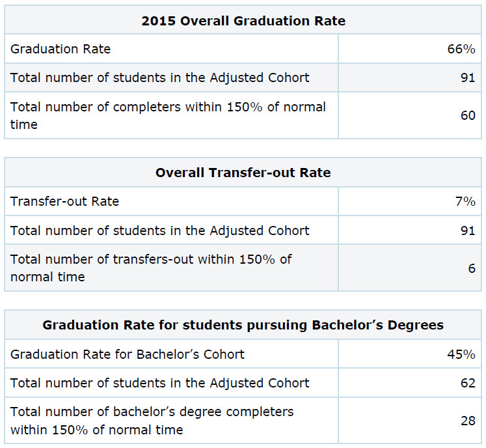Click the 6 transfers-out value
Screen dimensions: 486x448
coord(472,268)
